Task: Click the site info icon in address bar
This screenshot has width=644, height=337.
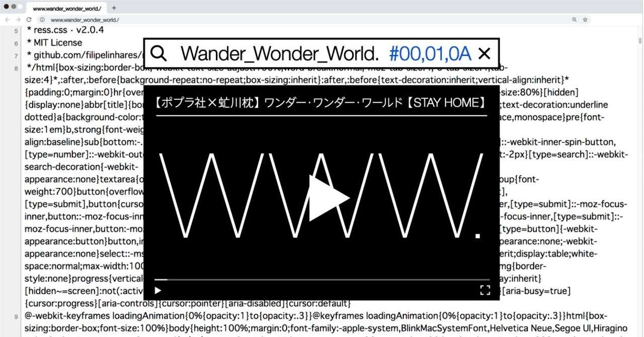Action: (x=43, y=20)
